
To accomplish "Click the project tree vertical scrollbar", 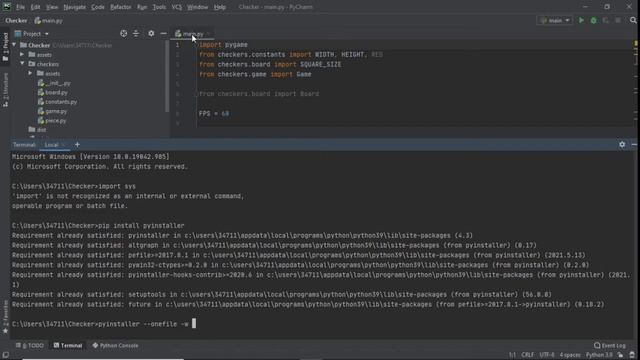I will (x=167, y=76).
